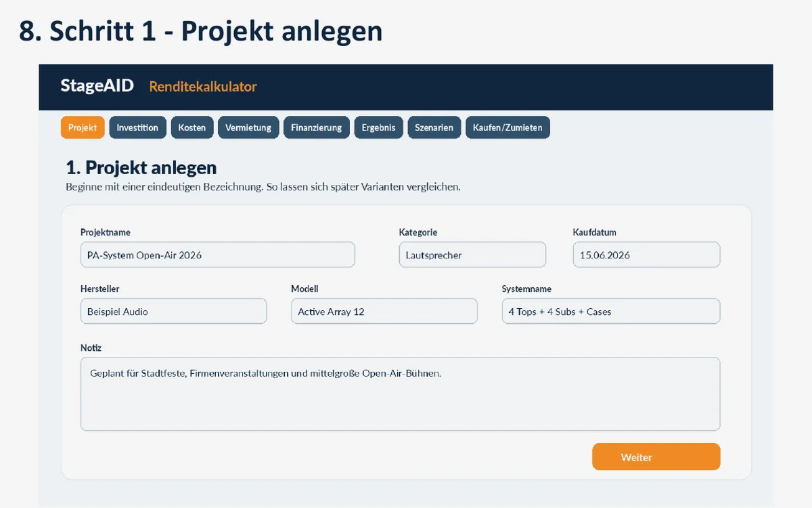Select the Vermietung tab
Viewport: 812px width, 508px height.
pyautogui.click(x=248, y=127)
